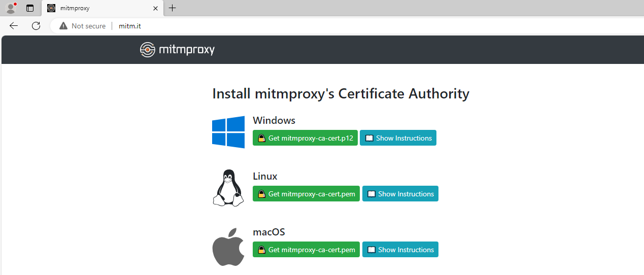
Task: Click the Linux penguin icon
Action: click(x=228, y=188)
